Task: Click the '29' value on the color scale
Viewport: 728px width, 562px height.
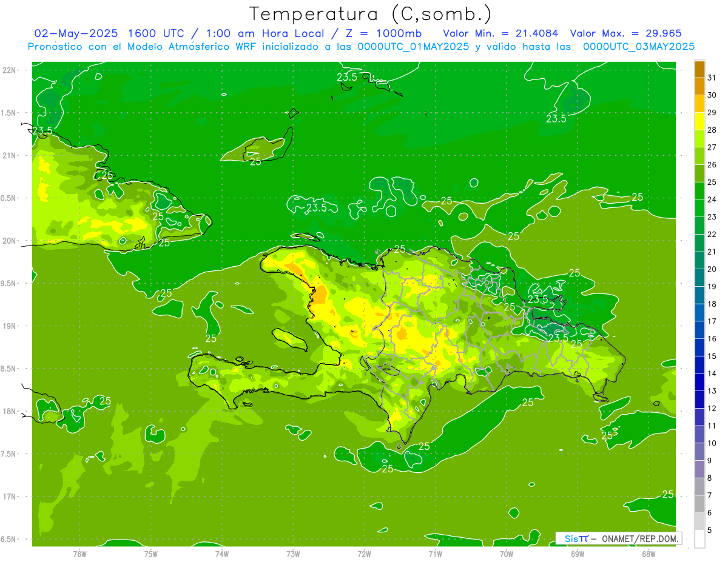Action: point(712,113)
